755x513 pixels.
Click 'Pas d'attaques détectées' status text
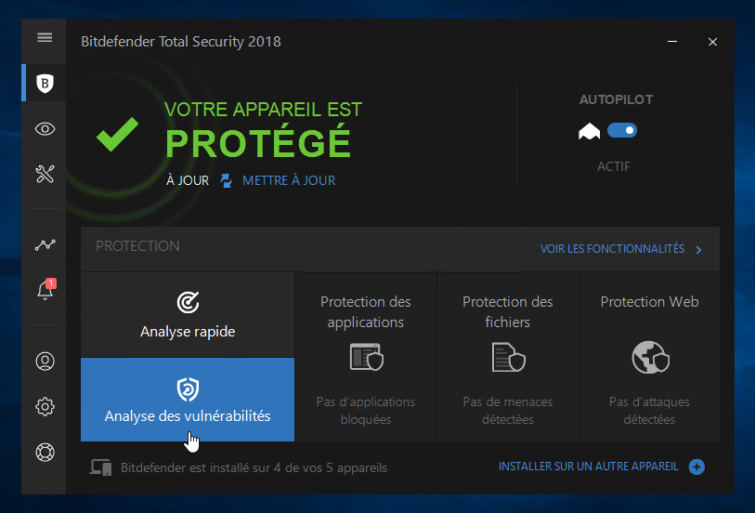[650, 410]
